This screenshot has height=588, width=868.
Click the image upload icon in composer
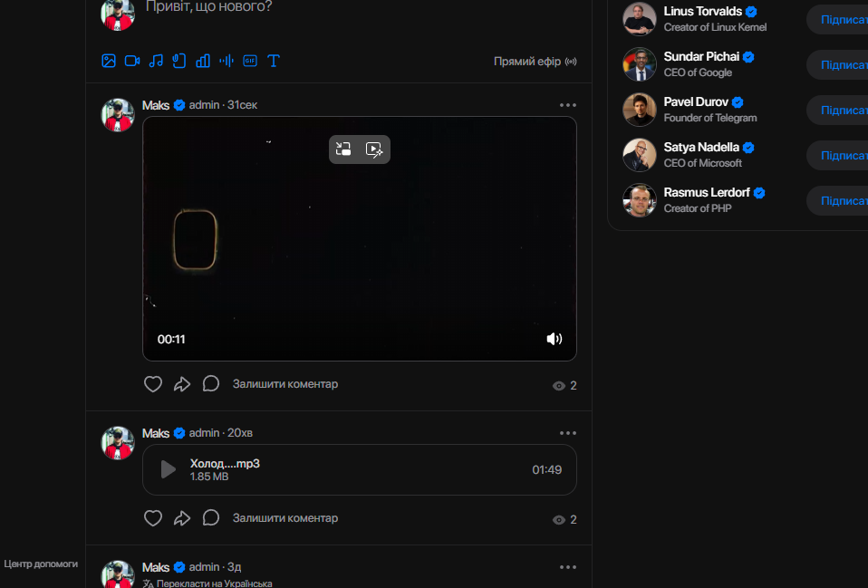tap(109, 61)
